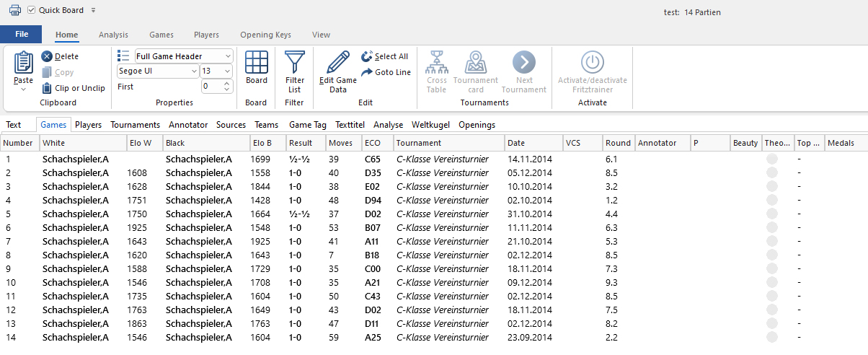Image resolution: width=868 pixels, height=355 pixels.
Task: Toggle the Quick Board checkbox
Action: pyautogui.click(x=31, y=10)
